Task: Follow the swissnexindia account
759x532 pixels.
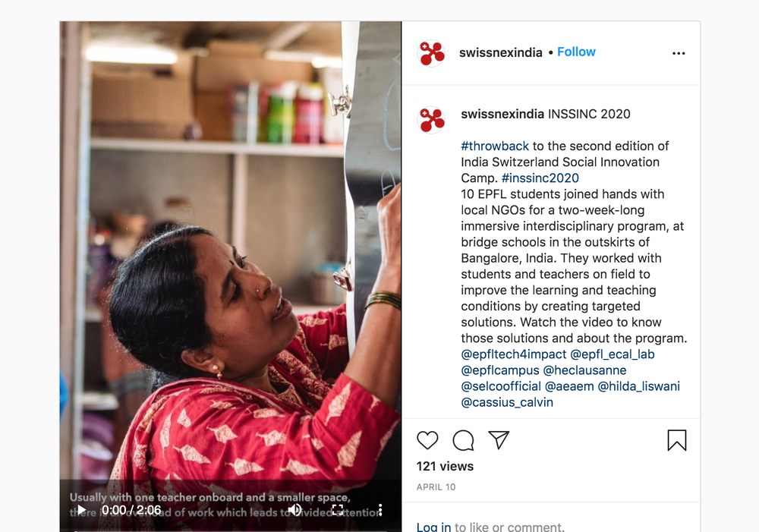Action: [576, 52]
